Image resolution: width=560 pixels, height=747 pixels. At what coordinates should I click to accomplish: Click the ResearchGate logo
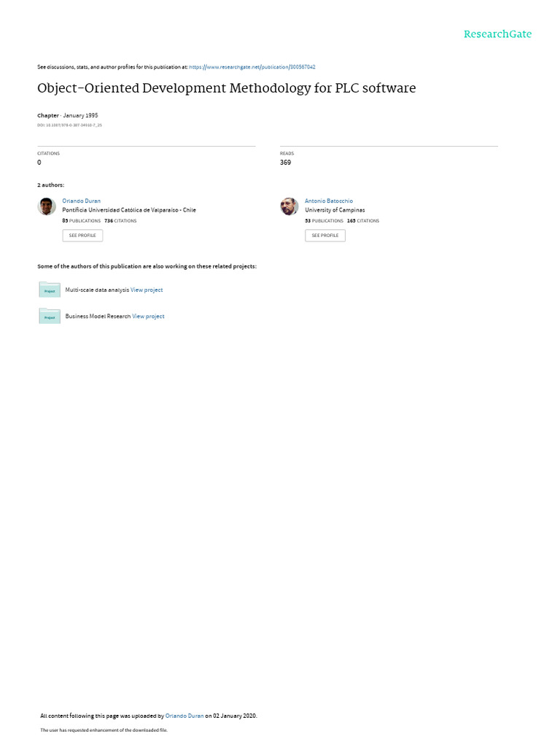click(497, 34)
